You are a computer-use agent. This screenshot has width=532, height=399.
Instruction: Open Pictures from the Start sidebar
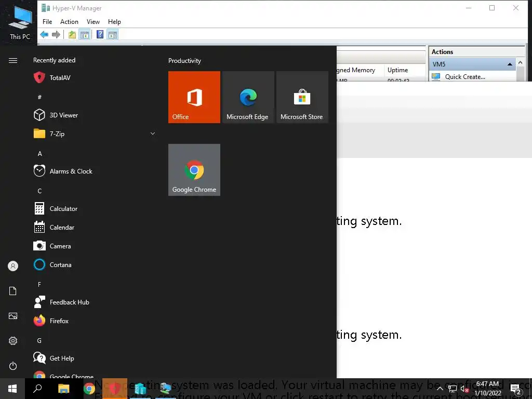[13, 316]
